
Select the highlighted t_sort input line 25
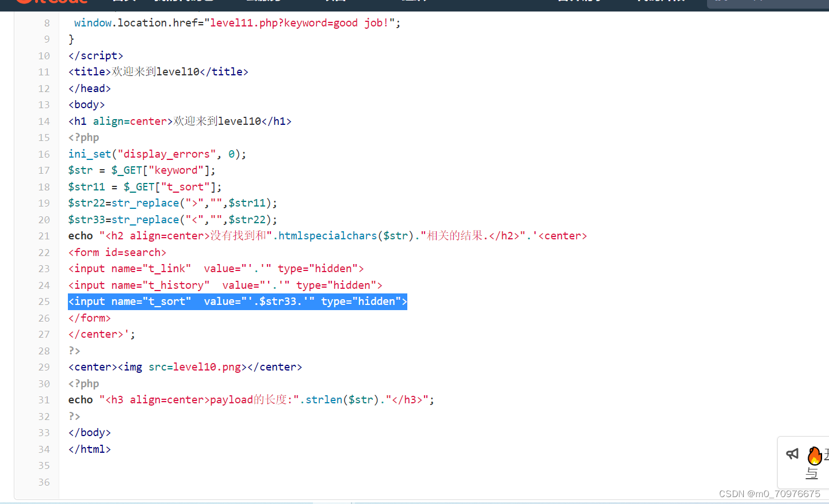[237, 301]
